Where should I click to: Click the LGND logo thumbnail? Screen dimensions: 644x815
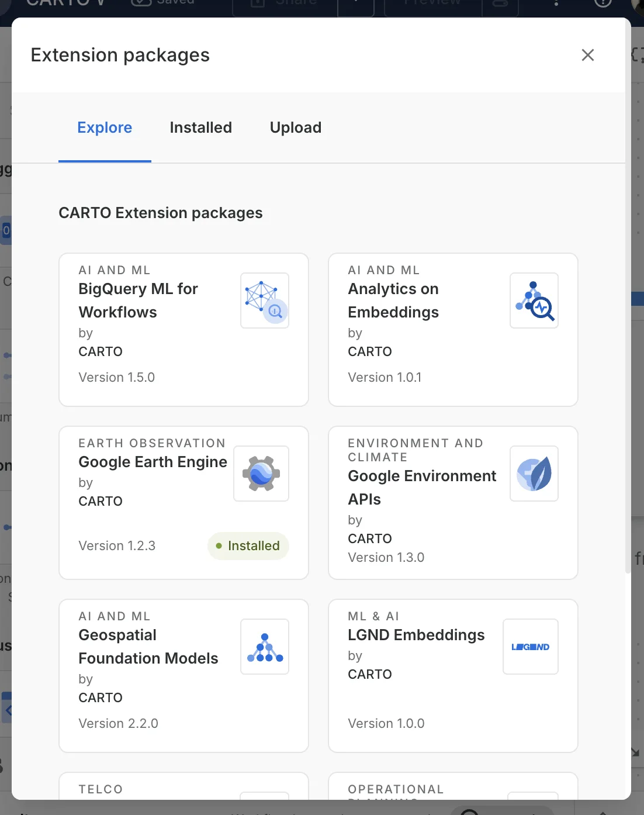coord(531,647)
